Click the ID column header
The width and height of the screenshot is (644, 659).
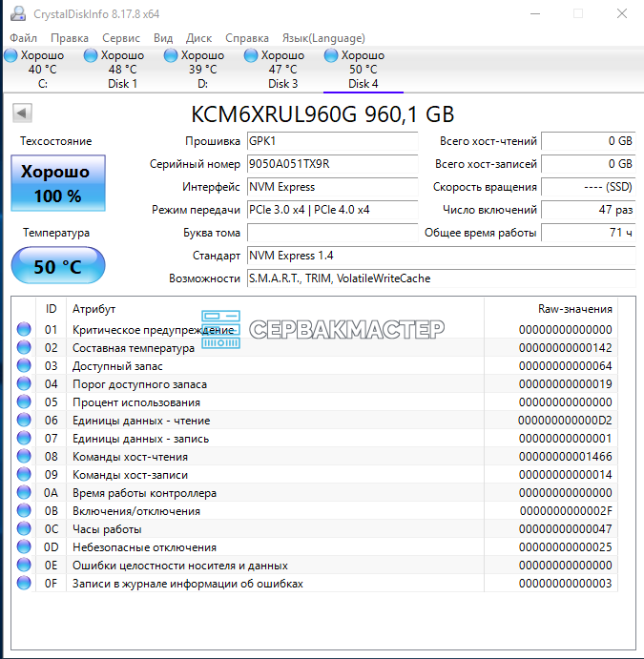51,309
